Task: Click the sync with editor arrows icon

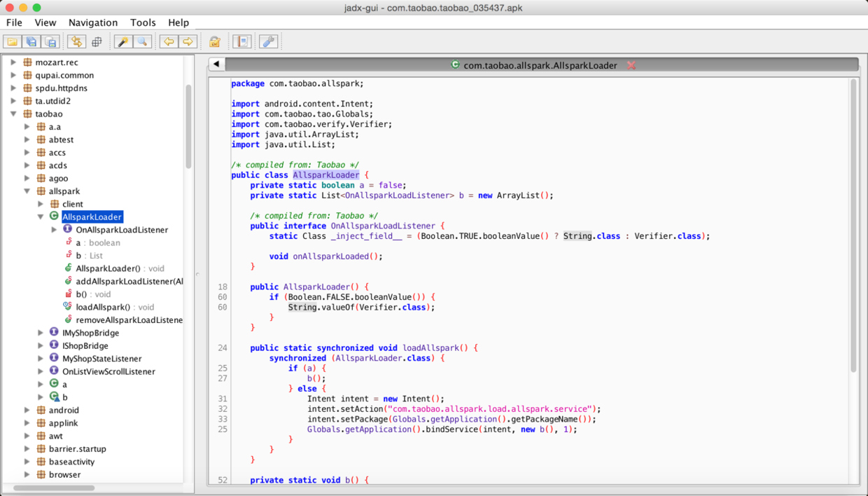Action: (76, 42)
